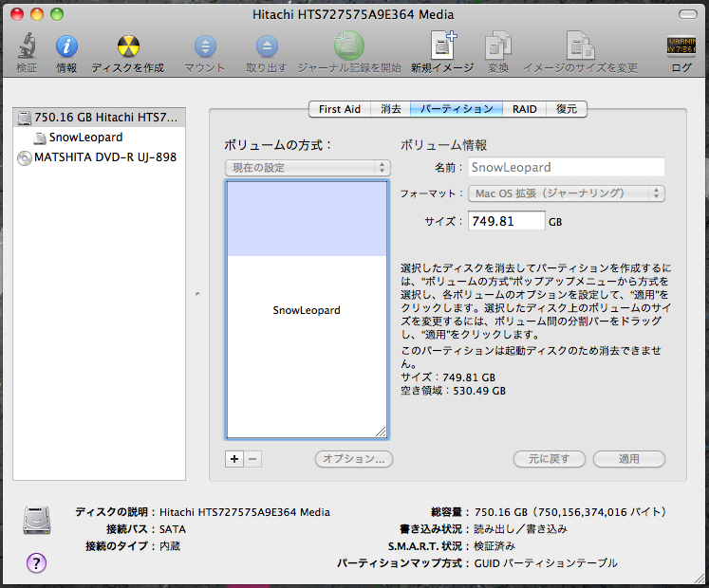Screen dimensions: 709x588
Task: Click the 元に戻す (Revert) button
Action: tap(550, 459)
